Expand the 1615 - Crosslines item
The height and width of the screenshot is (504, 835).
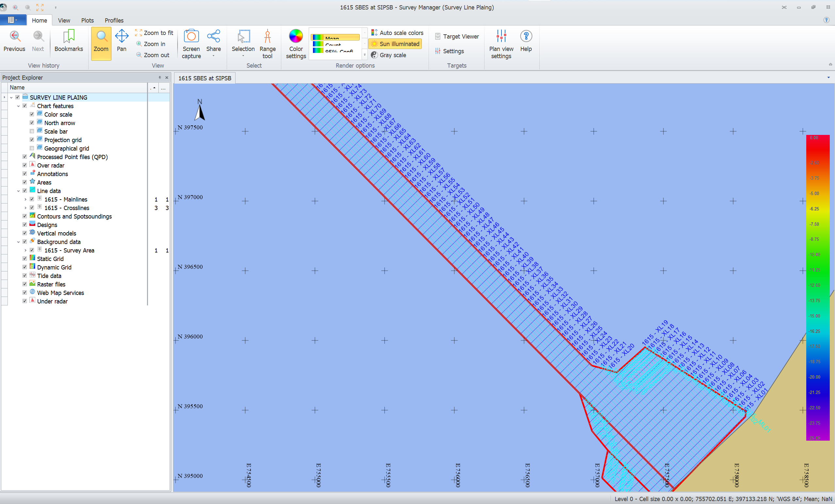click(25, 208)
